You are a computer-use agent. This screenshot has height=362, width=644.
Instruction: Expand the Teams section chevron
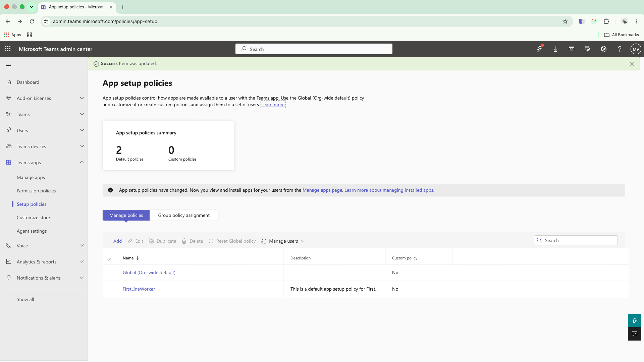pos(82,114)
